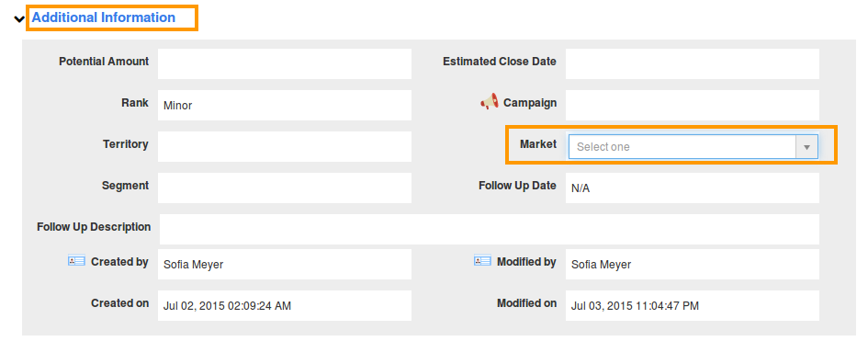Click the Estimated Close Date field

pyautogui.click(x=692, y=63)
